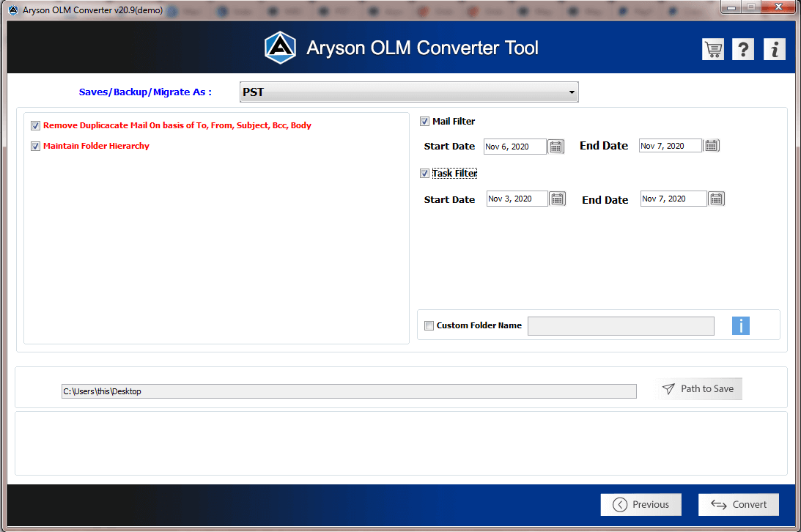The width and height of the screenshot is (801, 532).
Task: Click the Convert button
Action: [x=739, y=504]
